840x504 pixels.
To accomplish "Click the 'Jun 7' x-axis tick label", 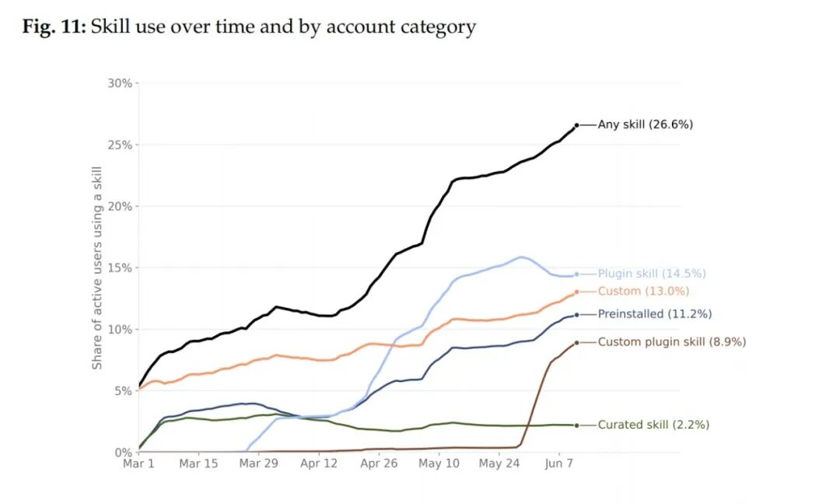I will click(x=558, y=464).
